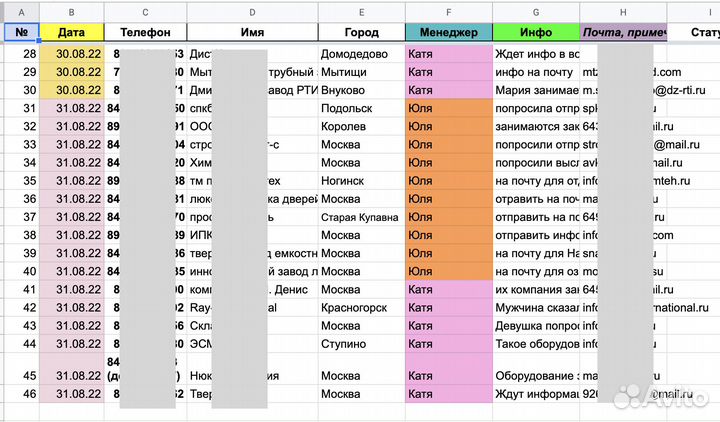
Task: Click the teal Менеджер header cell
Action: point(448,32)
